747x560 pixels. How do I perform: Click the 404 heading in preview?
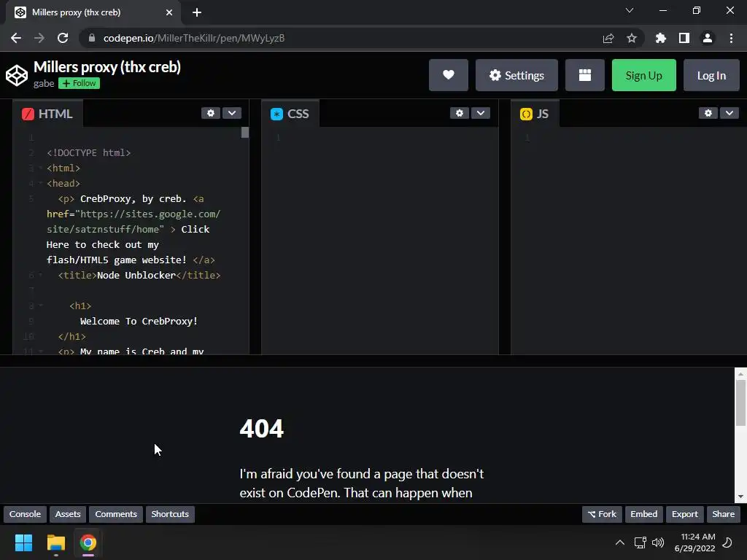(262, 429)
